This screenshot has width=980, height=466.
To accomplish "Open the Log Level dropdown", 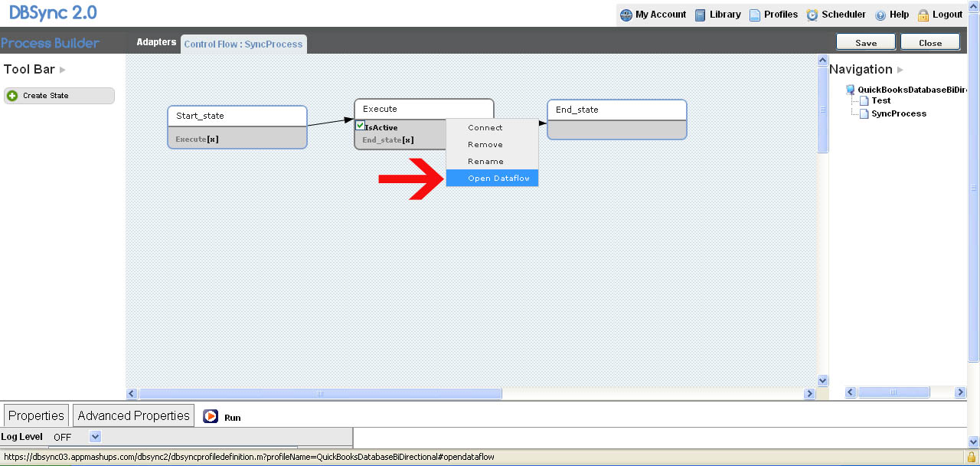I will pos(95,437).
